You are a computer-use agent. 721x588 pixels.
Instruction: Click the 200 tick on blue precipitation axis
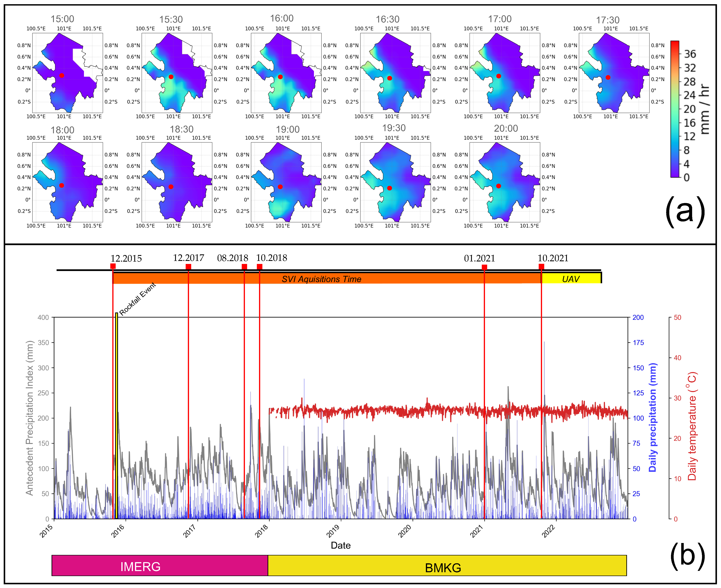pos(638,317)
